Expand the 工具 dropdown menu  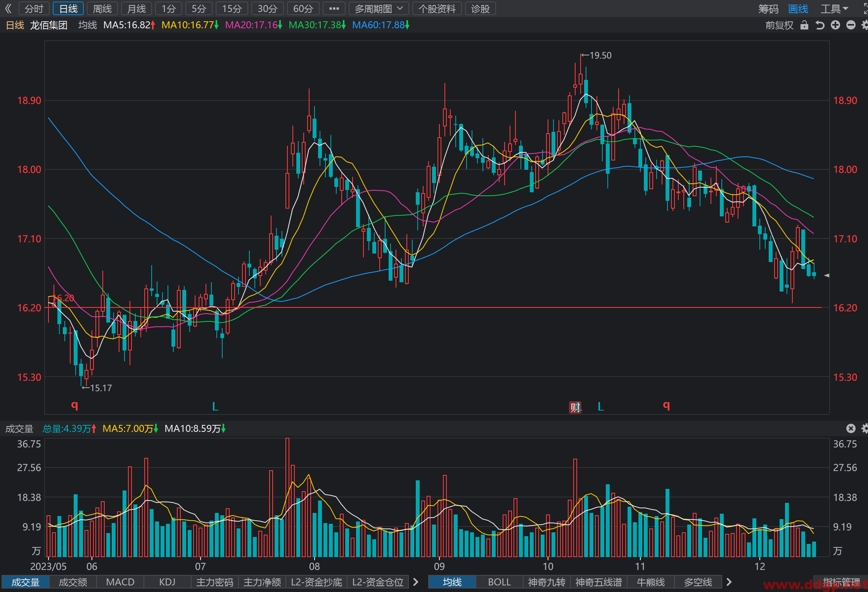point(834,9)
